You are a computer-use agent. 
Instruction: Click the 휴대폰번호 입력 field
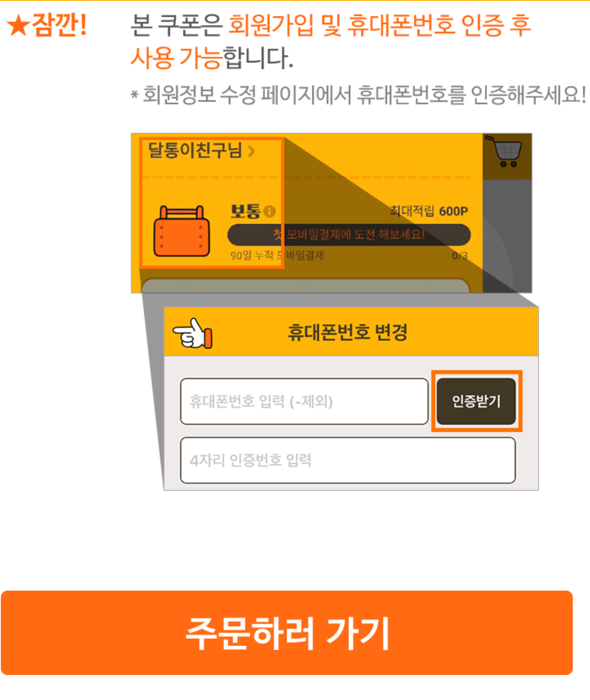304,401
